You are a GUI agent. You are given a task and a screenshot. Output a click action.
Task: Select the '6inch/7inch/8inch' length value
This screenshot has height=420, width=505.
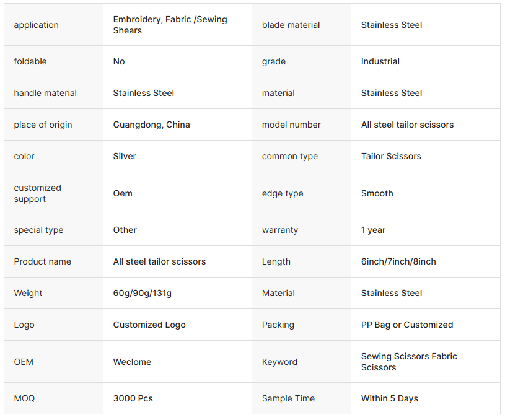click(x=398, y=261)
